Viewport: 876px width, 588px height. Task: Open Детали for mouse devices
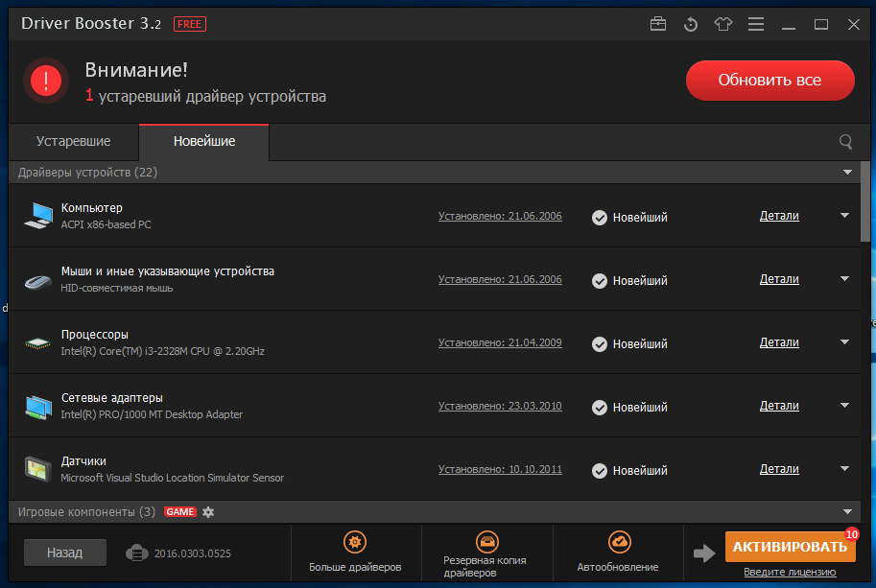779,279
